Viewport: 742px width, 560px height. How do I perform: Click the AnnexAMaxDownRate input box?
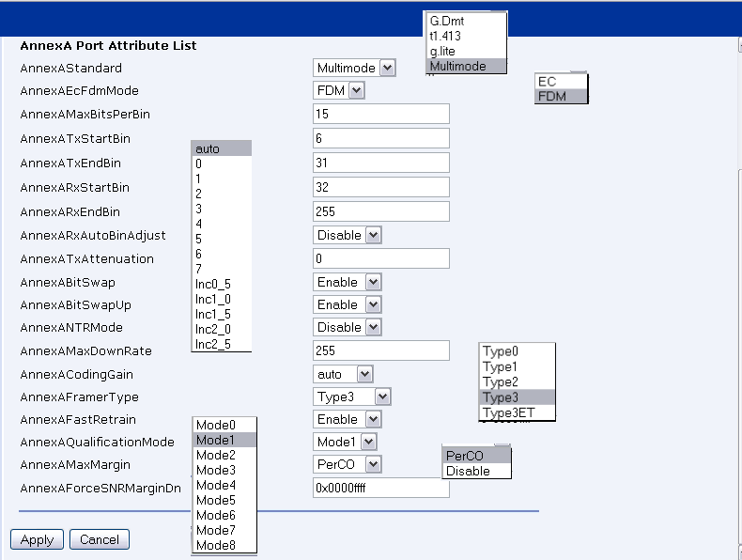click(380, 350)
